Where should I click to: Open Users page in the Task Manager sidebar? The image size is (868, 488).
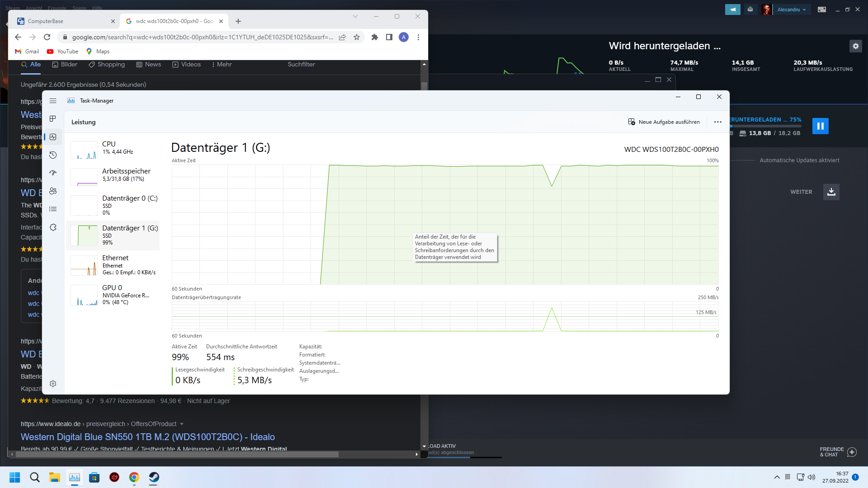click(x=53, y=191)
